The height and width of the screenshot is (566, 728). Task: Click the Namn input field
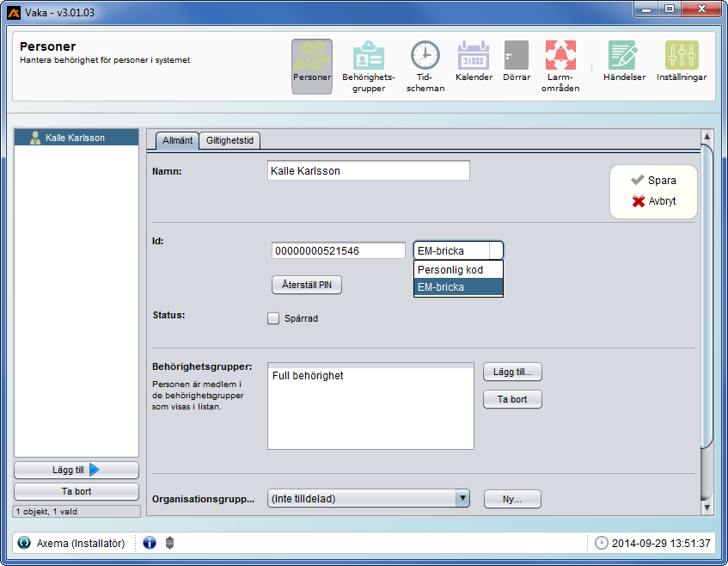point(369,170)
